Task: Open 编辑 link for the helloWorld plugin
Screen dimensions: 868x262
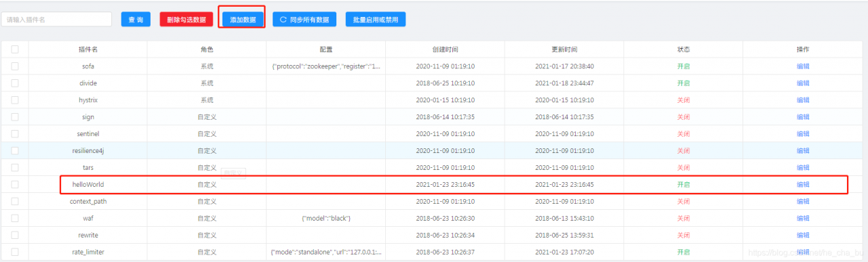Action: click(x=803, y=184)
